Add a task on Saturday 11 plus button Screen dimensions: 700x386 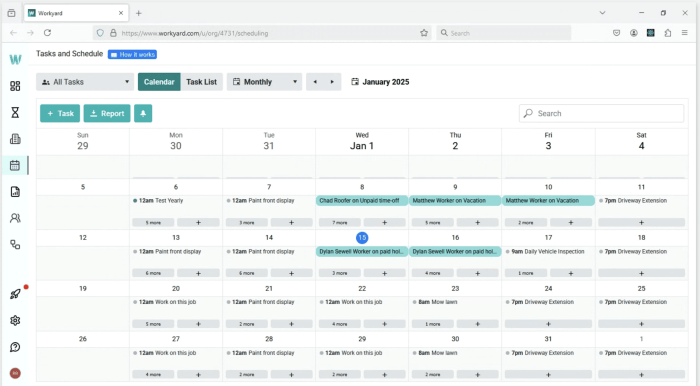pyautogui.click(x=641, y=222)
